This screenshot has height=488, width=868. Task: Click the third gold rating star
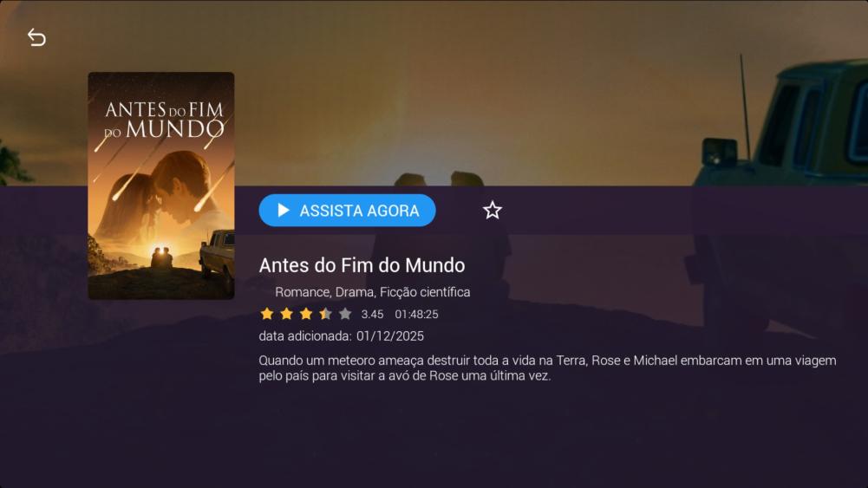[306, 315]
